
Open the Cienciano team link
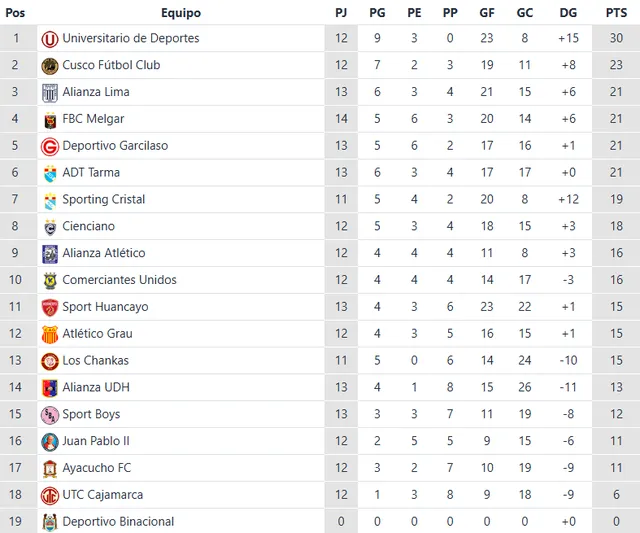(88, 226)
